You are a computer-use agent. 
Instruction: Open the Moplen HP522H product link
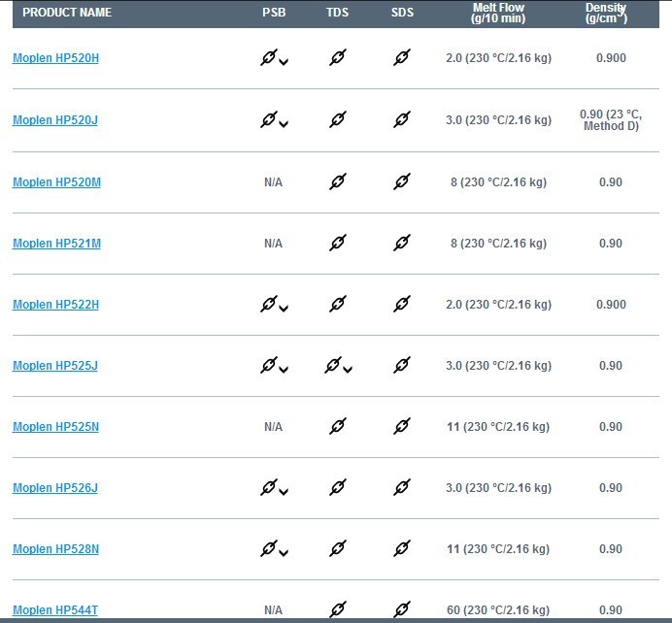click(x=55, y=305)
